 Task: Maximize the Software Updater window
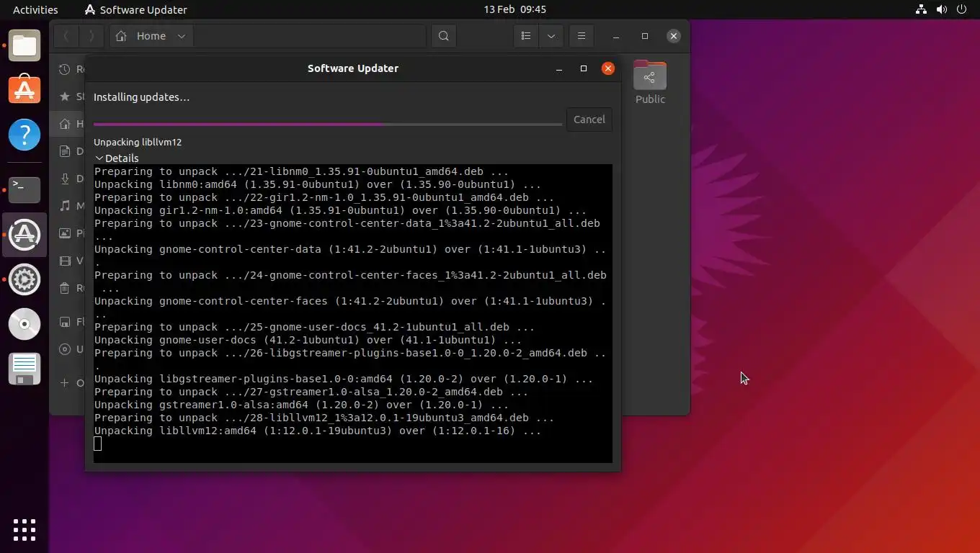[x=584, y=68]
